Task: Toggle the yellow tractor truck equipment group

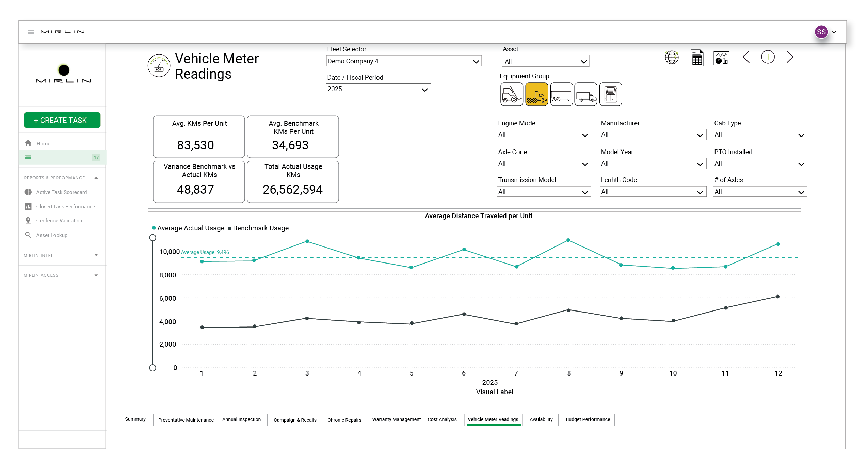Action: [x=536, y=94]
